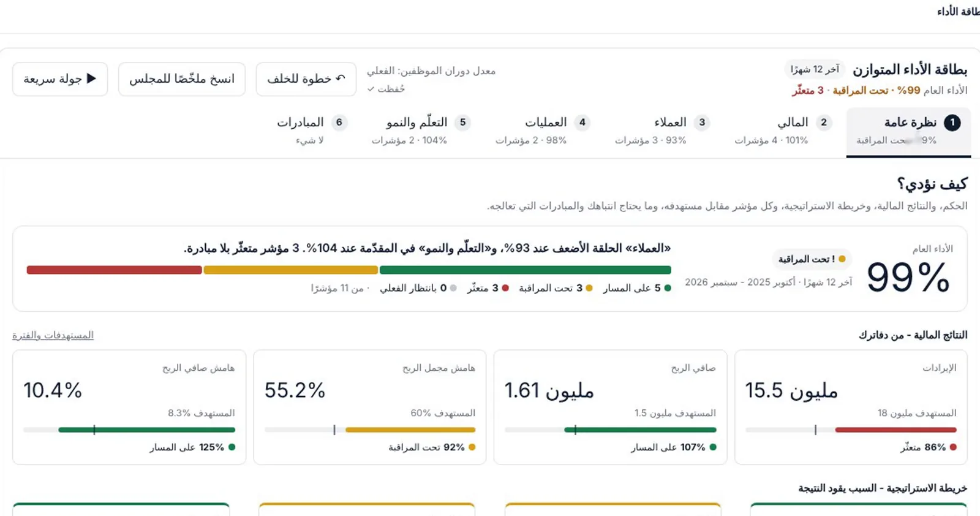The image size is (980, 516).
Task: Open the المستهدفات والفترة link
Action: (x=53, y=335)
